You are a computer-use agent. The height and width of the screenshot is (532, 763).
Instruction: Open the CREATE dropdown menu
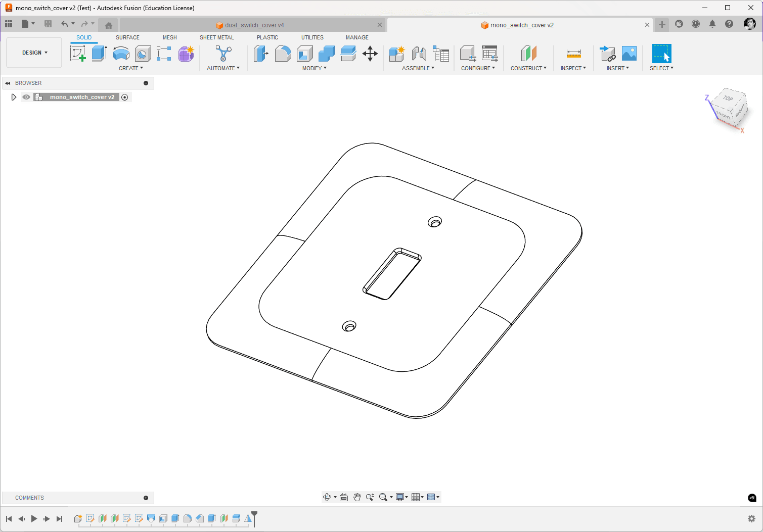[x=131, y=68]
